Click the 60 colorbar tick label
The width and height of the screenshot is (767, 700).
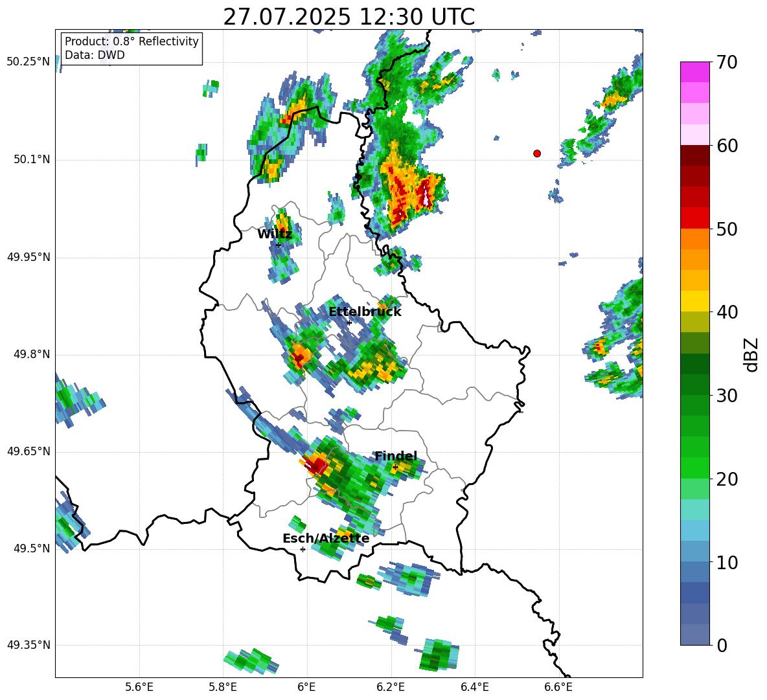(726, 146)
